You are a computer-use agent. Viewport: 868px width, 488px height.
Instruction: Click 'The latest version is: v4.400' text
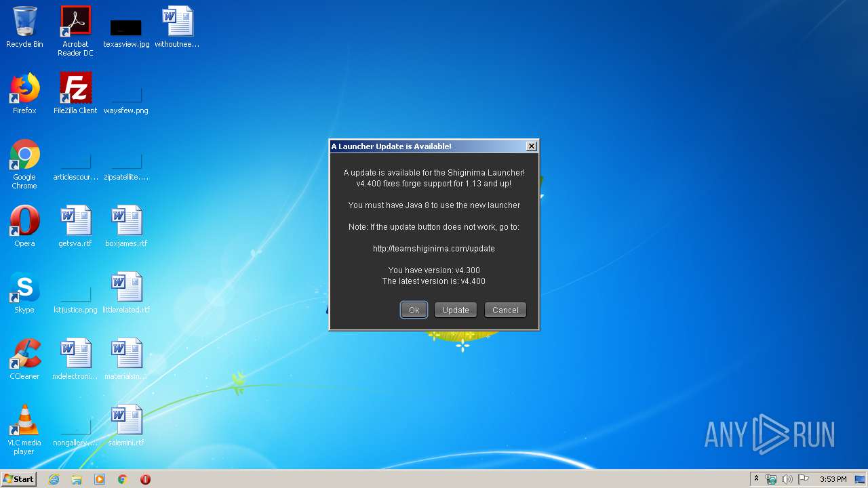(x=434, y=281)
